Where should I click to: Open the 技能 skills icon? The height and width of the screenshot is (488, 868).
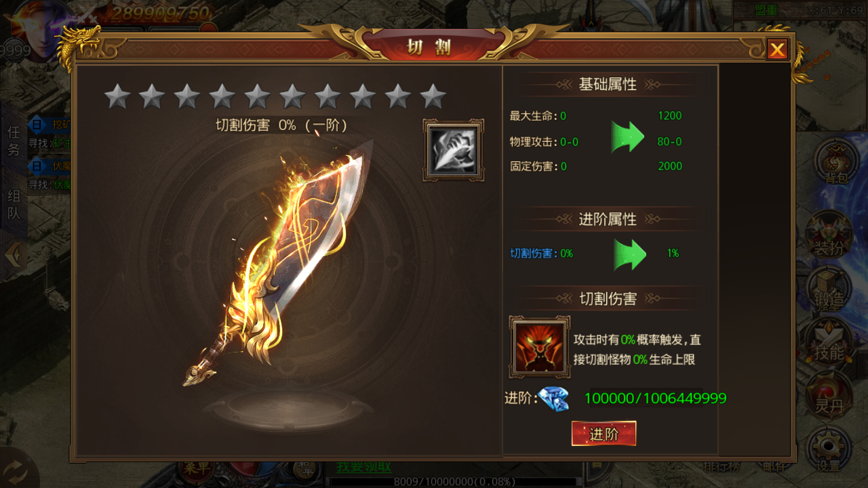coord(829,343)
